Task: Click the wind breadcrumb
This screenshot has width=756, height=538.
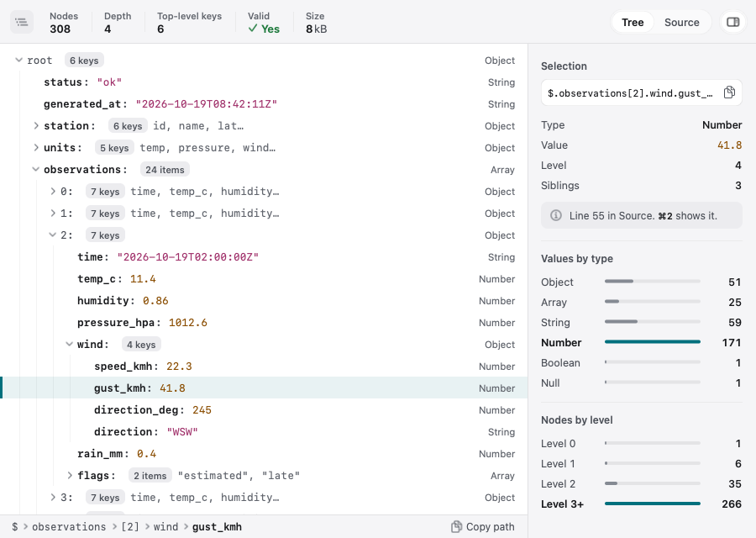Action: coord(165,527)
